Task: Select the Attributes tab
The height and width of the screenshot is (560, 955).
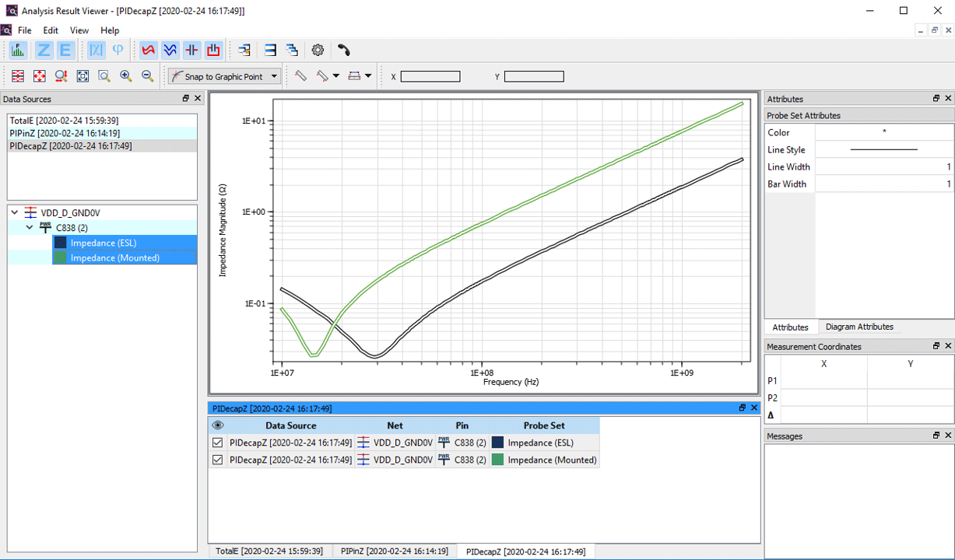Action: pos(790,327)
